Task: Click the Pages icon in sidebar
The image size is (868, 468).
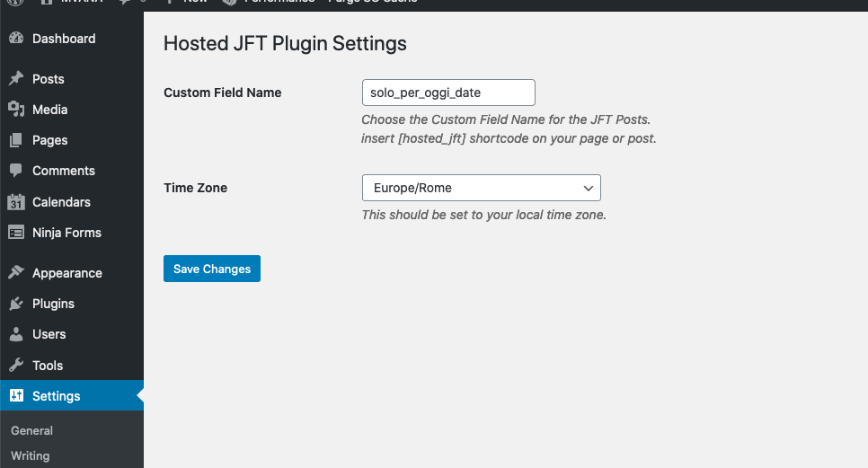Action: (x=16, y=140)
